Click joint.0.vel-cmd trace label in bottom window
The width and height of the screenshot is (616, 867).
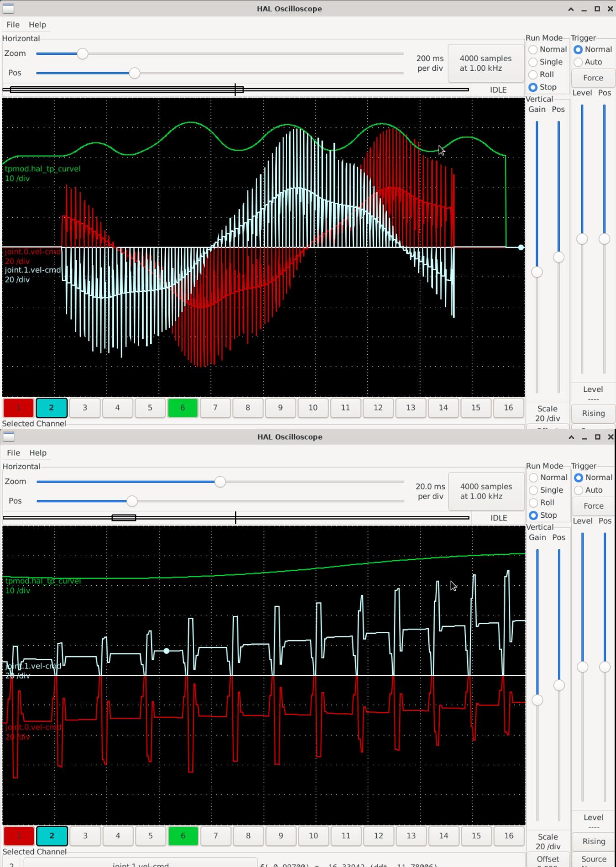tap(33, 727)
